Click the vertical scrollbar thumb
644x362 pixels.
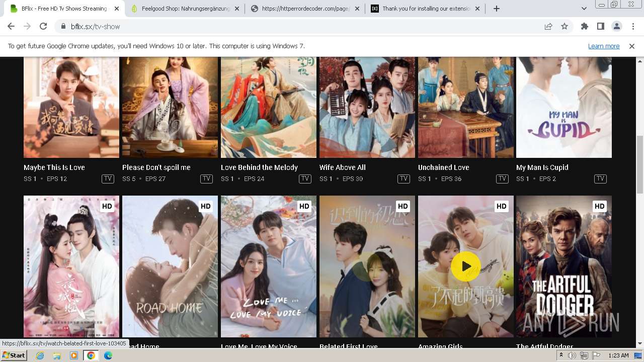[640, 164]
